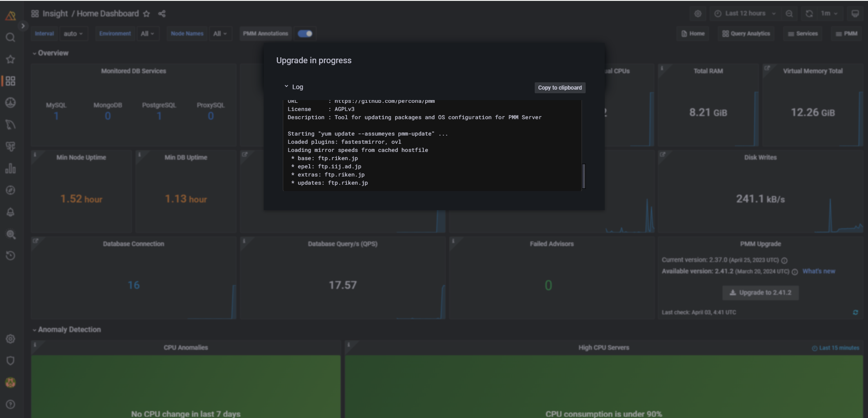Open the Total RAM panel title
Image resolution: width=868 pixels, height=418 pixels.
tap(708, 71)
